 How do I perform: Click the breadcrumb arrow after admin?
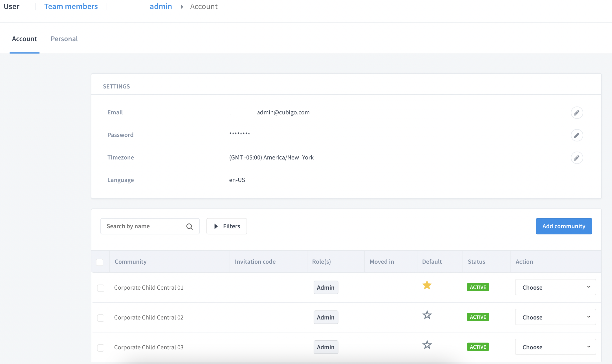tap(182, 6)
